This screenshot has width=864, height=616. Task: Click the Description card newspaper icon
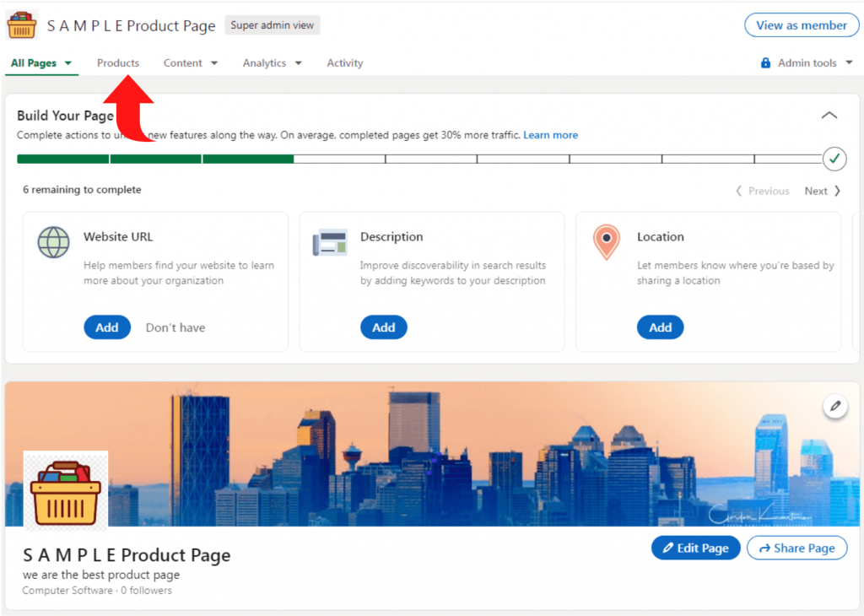[x=330, y=242]
